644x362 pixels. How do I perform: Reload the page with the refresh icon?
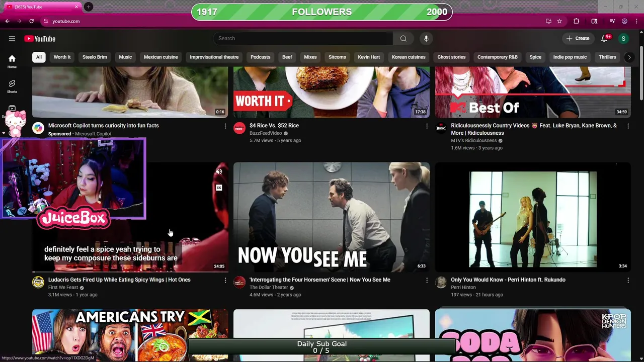pos(32,21)
